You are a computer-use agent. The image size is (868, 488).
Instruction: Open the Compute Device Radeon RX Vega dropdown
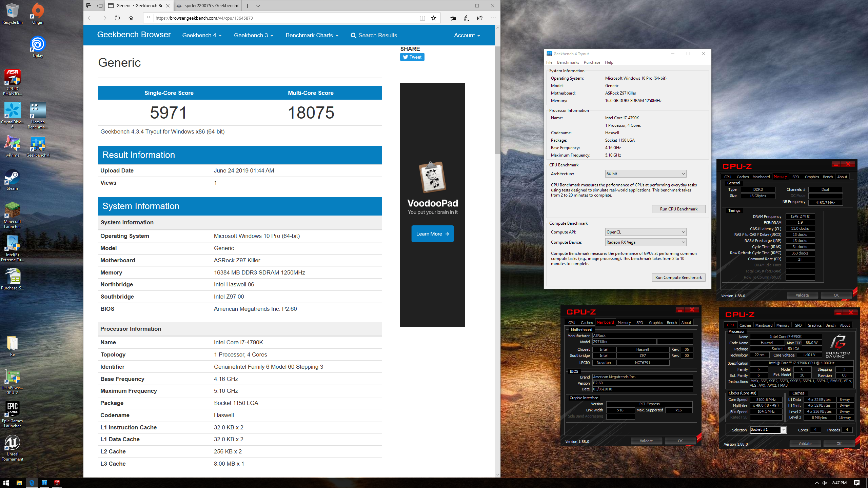pos(646,242)
